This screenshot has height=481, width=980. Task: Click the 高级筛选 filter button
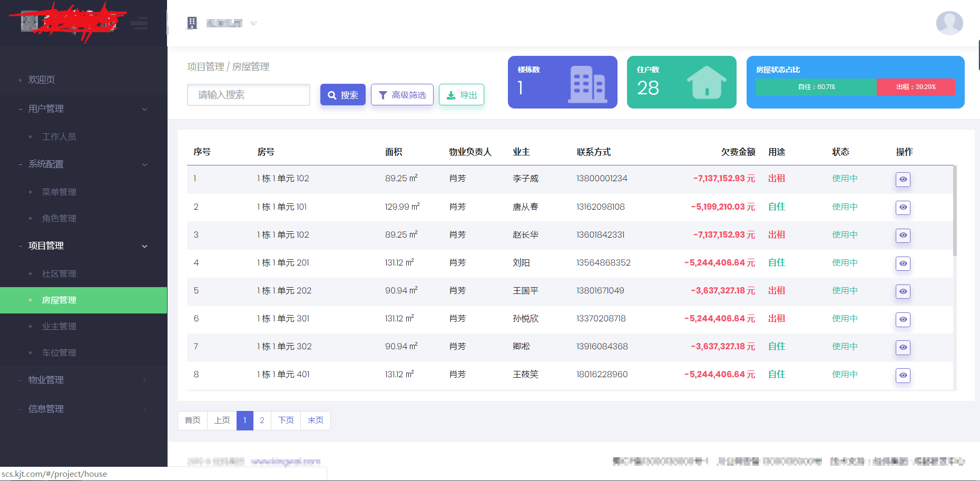402,95
